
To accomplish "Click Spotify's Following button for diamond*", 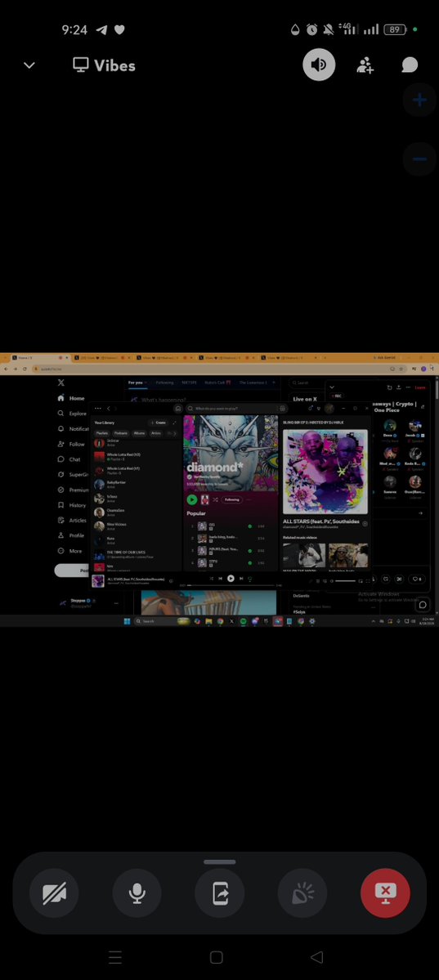I will point(232,499).
